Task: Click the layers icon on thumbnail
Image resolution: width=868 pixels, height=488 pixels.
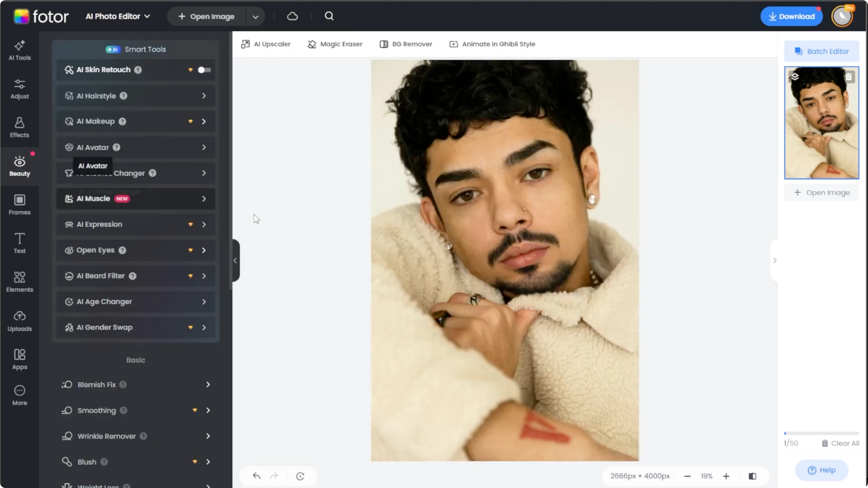Action: point(795,77)
